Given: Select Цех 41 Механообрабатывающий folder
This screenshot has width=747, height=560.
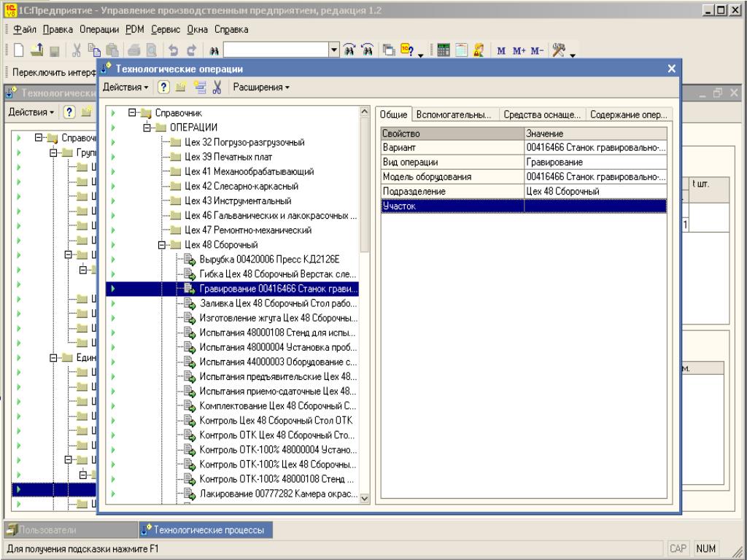Looking at the screenshot, I should [x=249, y=171].
